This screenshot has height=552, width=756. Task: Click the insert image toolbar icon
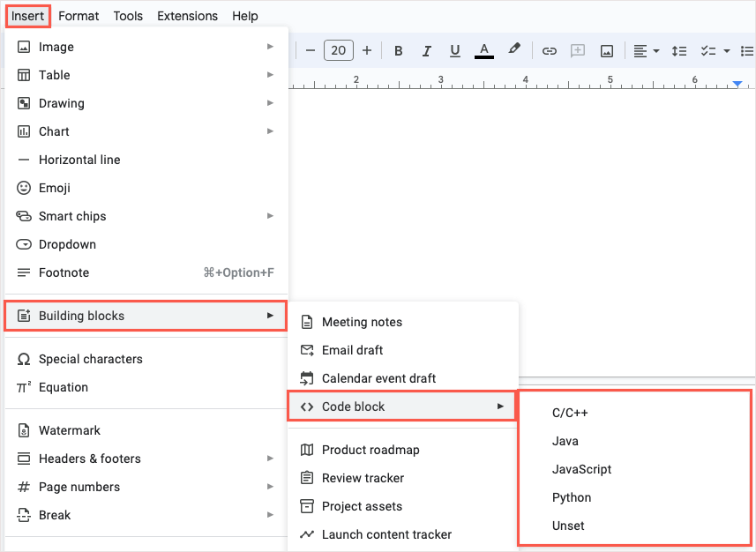click(x=607, y=51)
